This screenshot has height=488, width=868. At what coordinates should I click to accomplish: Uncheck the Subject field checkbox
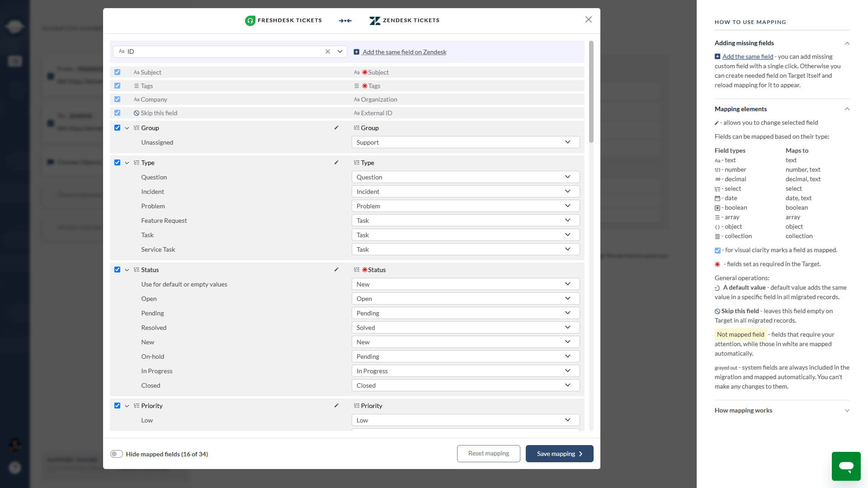click(118, 72)
